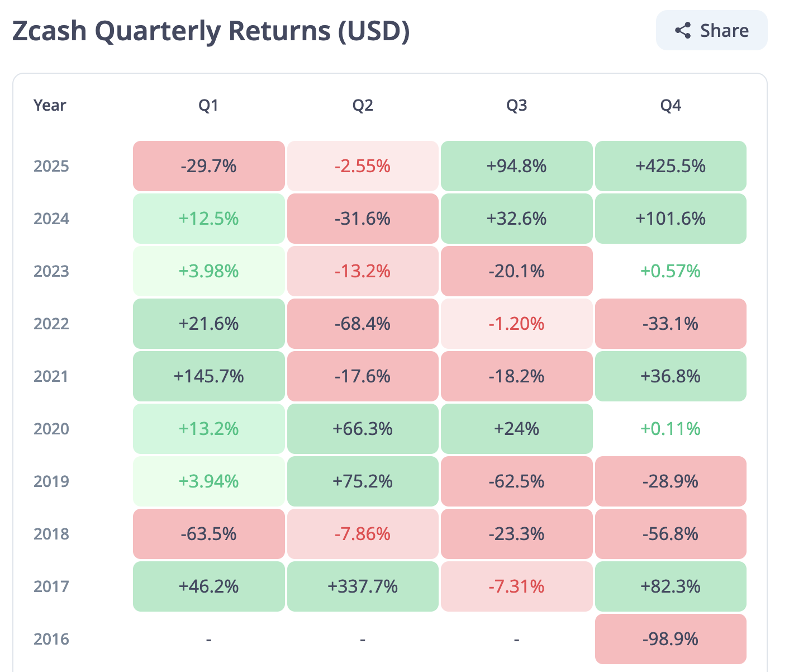The image size is (789, 672).
Task: Select the Q4 column header
Action: (x=670, y=105)
